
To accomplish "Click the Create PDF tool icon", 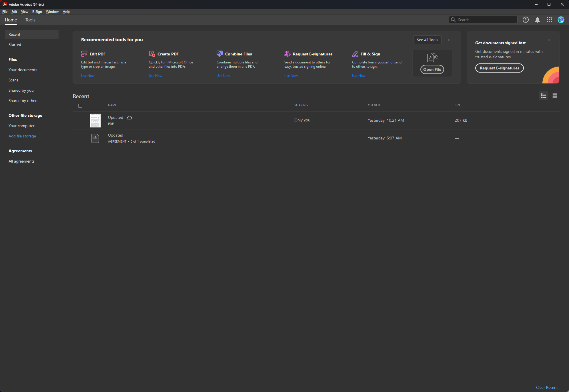I will [x=152, y=54].
